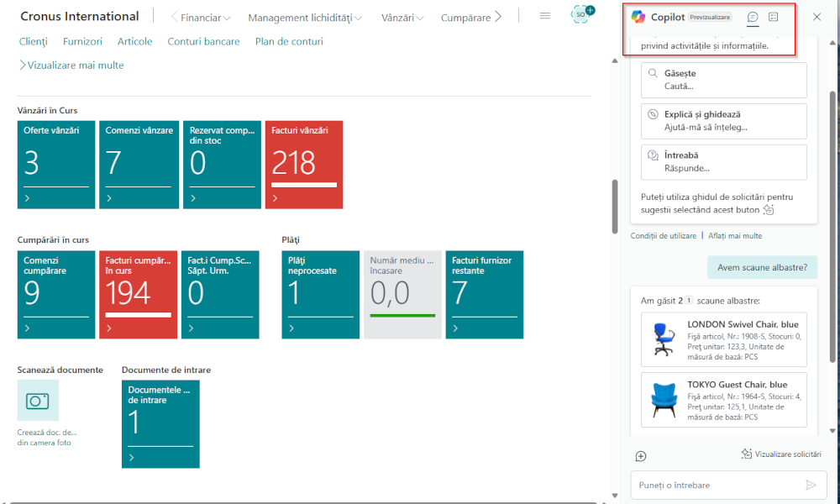Show previous navigation items with left chevron
Viewport: 840px width, 504px height.
click(x=174, y=17)
